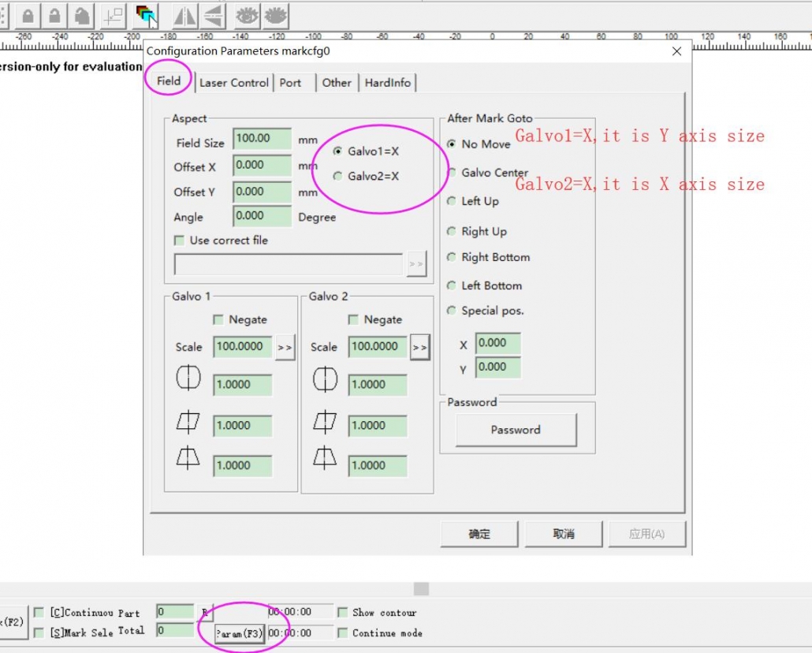Enable the Use correct file checkbox
Viewport: 812px width, 653px height.
pyautogui.click(x=181, y=241)
